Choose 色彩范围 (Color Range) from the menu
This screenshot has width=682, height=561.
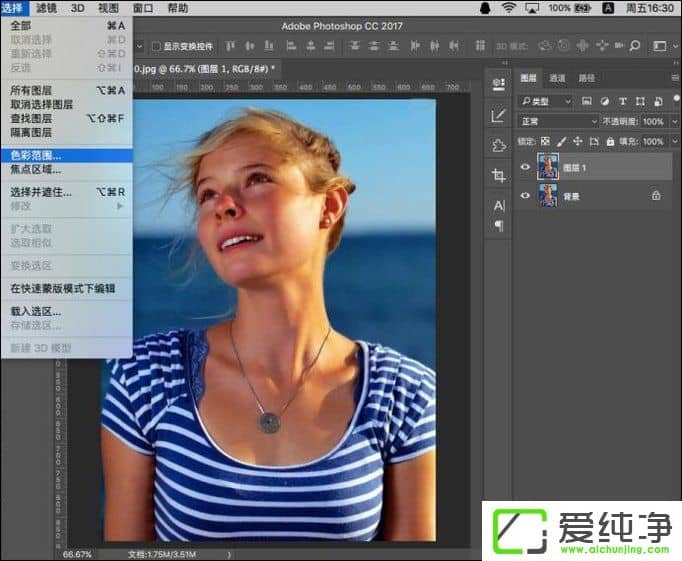pos(36,155)
